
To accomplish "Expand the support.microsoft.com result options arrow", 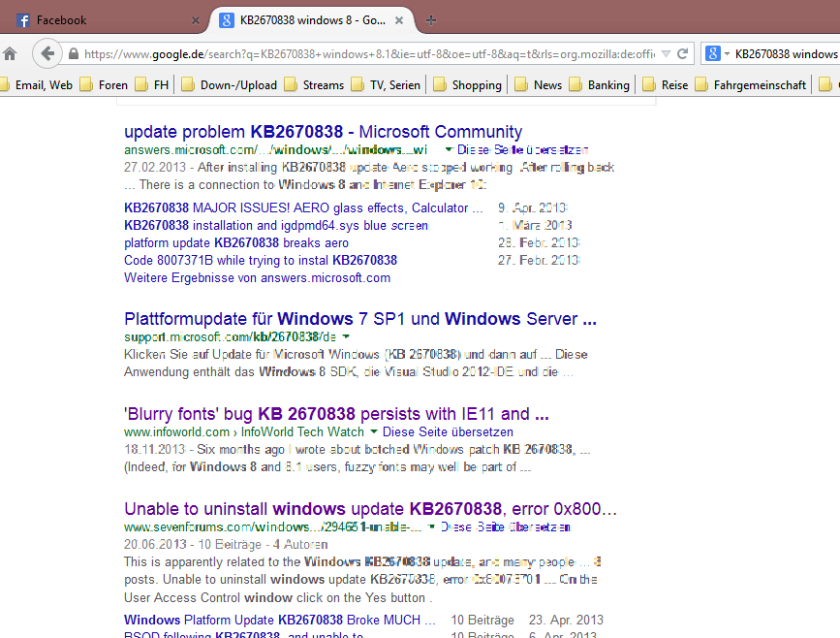I will pos(346,336).
